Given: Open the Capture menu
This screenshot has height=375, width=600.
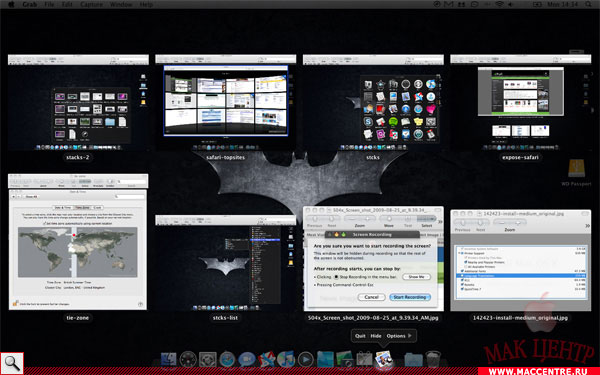Looking at the screenshot, I should click(91, 4).
